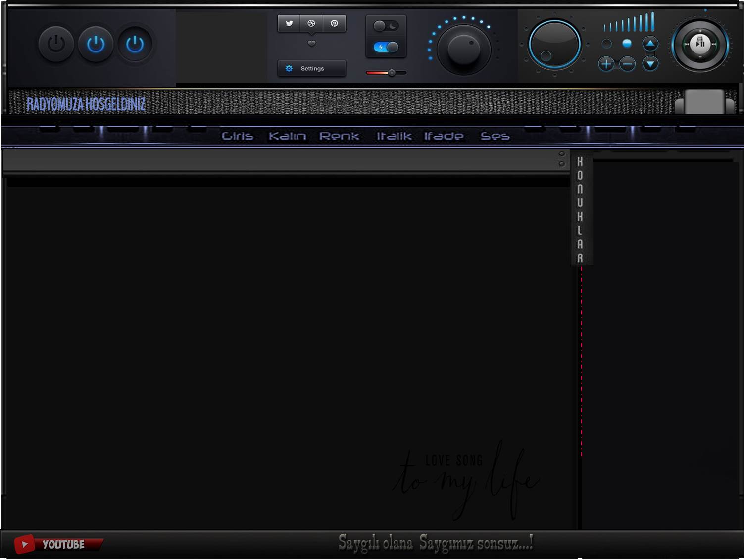Viewport: 744px width, 560px height.
Task: Click the red horizontal slider handle
Action: (x=392, y=73)
